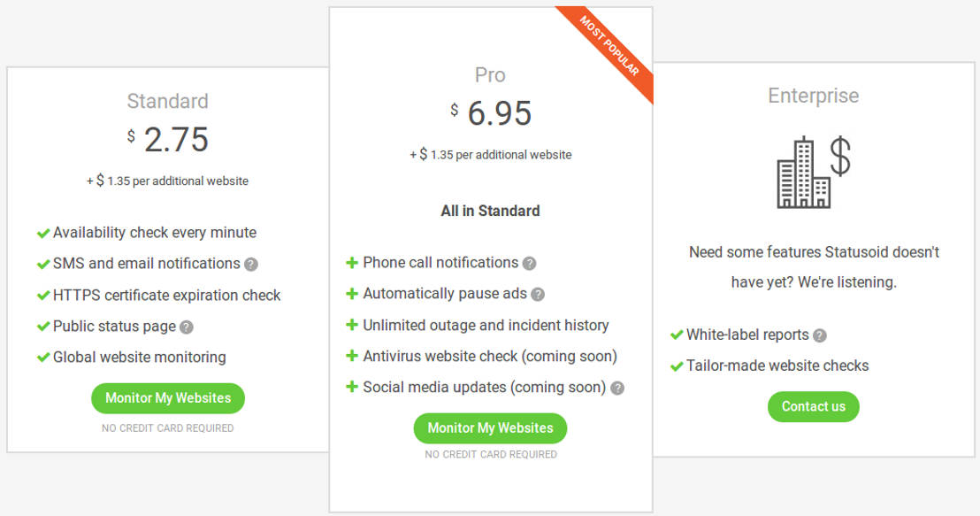
Task: Select the Enterprise plan heading
Action: [x=813, y=96]
